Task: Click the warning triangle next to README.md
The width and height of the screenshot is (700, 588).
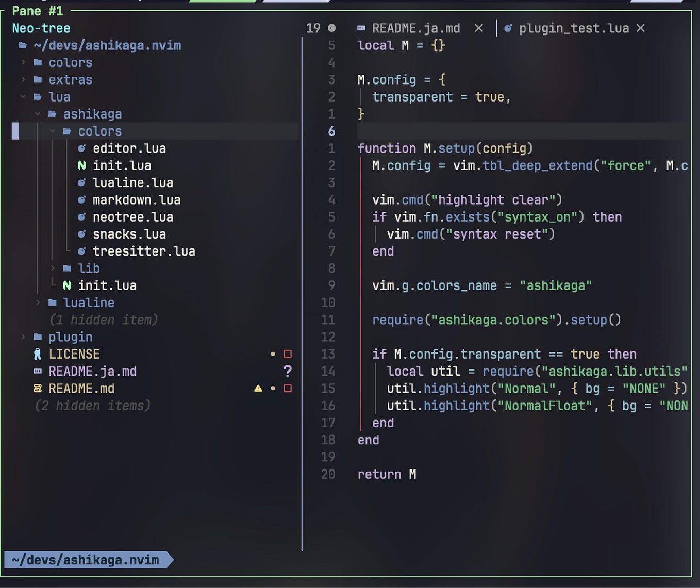Action: pos(258,389)
